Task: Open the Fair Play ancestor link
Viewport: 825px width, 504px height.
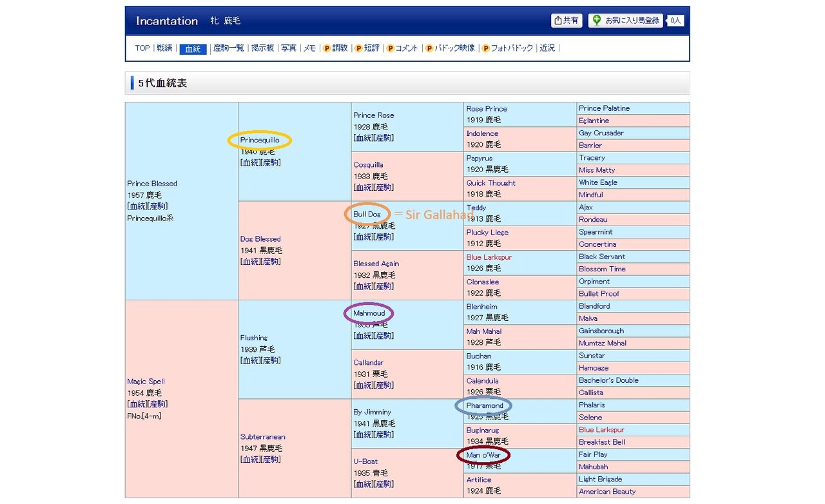Action: (594, 454)
